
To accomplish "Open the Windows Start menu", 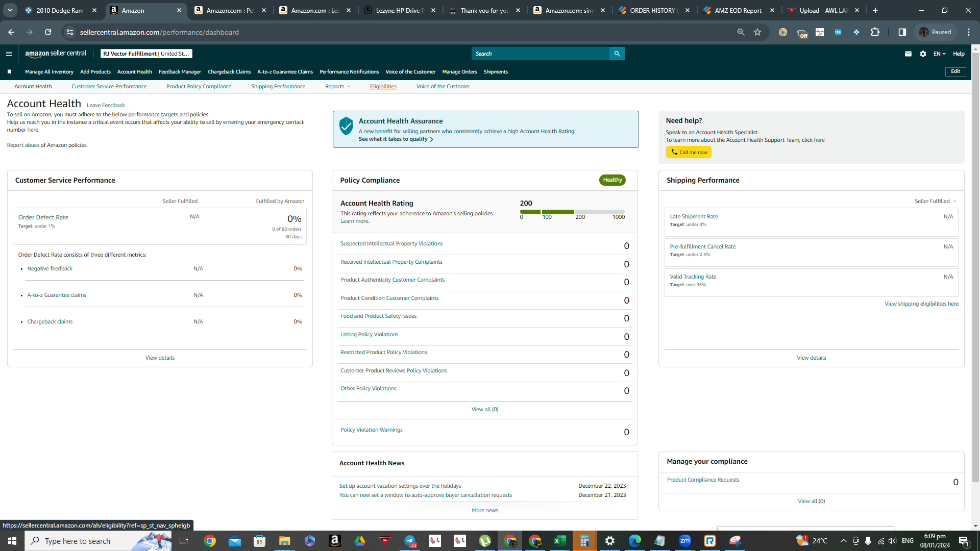I will coord(12,541).
